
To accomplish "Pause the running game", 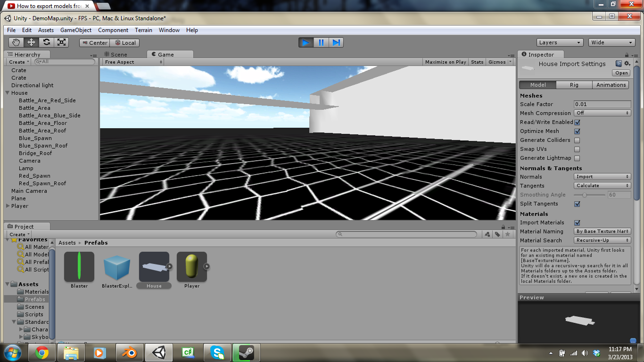I will 321,42.
